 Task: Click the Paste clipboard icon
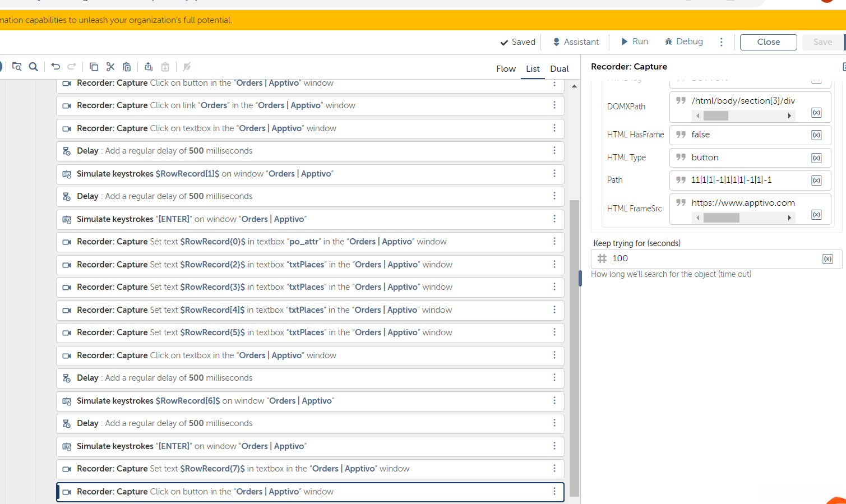pos(127,67)
